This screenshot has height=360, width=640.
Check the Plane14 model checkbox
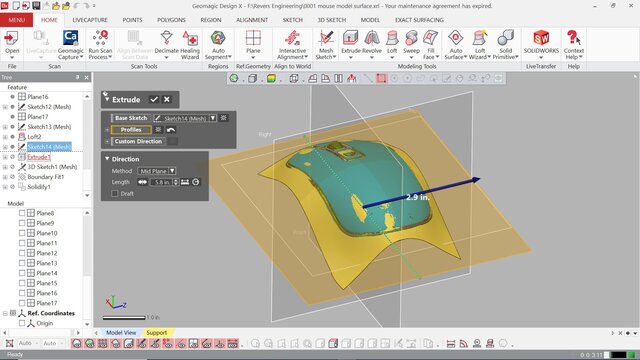tap(22, 273)
